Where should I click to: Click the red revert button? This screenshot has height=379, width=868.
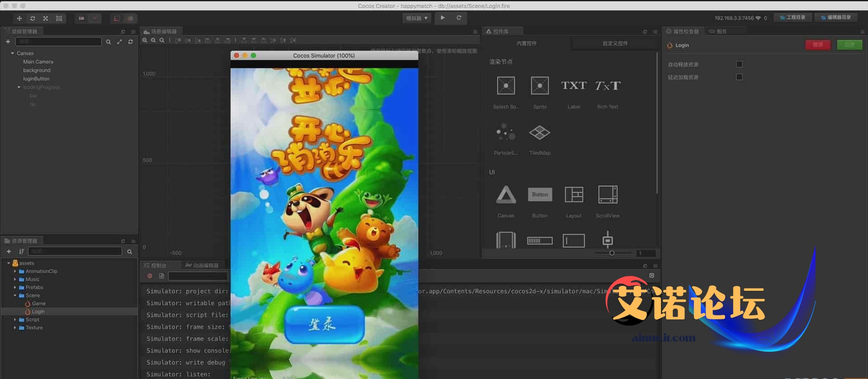tap(818, 45)
